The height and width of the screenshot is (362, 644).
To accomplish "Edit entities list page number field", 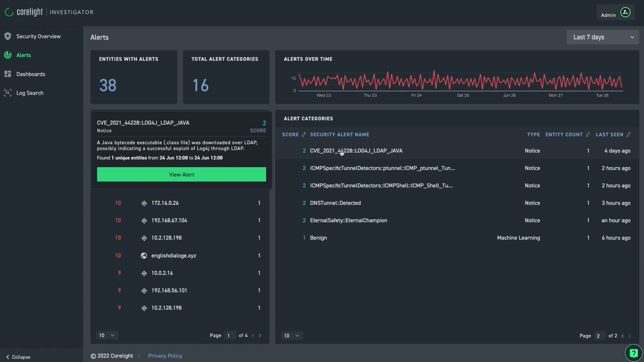I will tap(230, 336).
